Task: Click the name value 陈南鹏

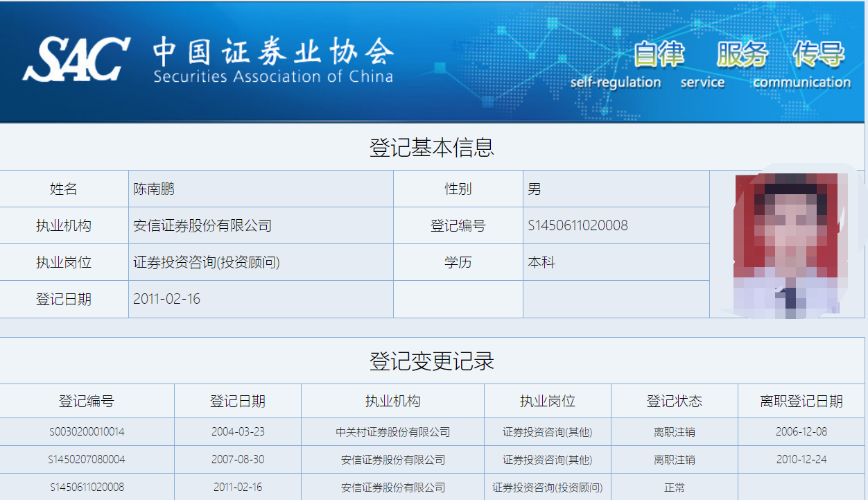Action: (154, 189)
